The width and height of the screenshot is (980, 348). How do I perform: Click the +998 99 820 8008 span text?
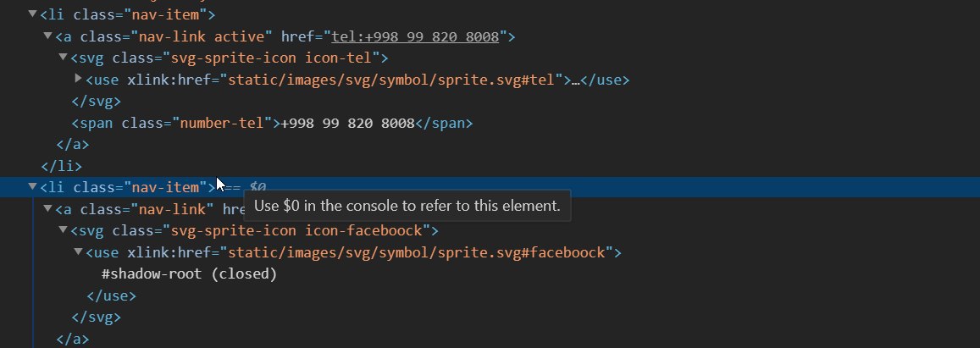pyautogui.click(x=347, y=123)
